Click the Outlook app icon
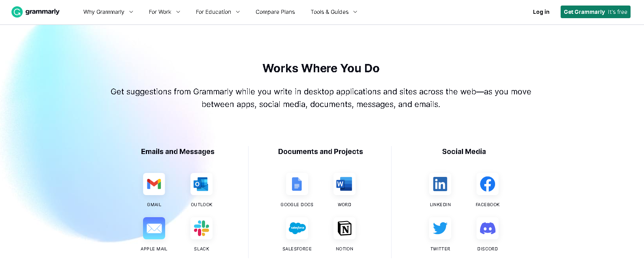The image size is (644, 278). (x=201, y=184)
